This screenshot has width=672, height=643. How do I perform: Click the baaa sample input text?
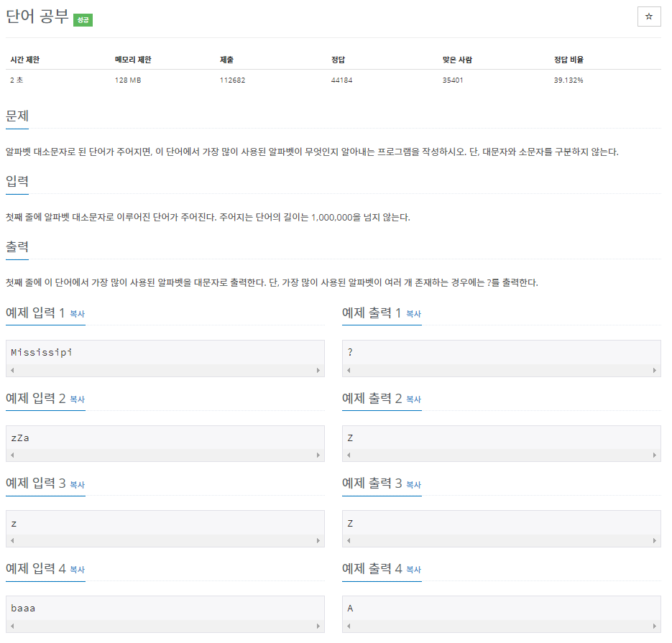(x=23, y=609)
